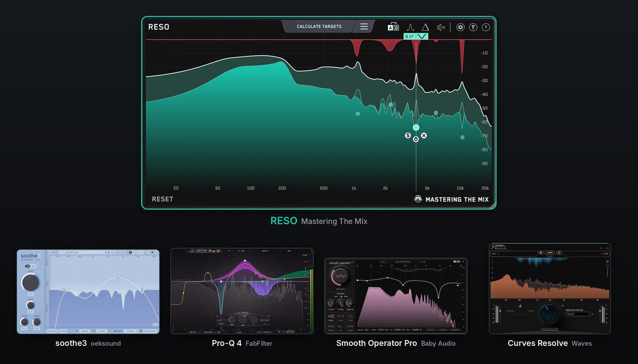Viewport: 638px width, 364px height.
Task: Select the resonance node above 2k
Action: tap(391, 105)
